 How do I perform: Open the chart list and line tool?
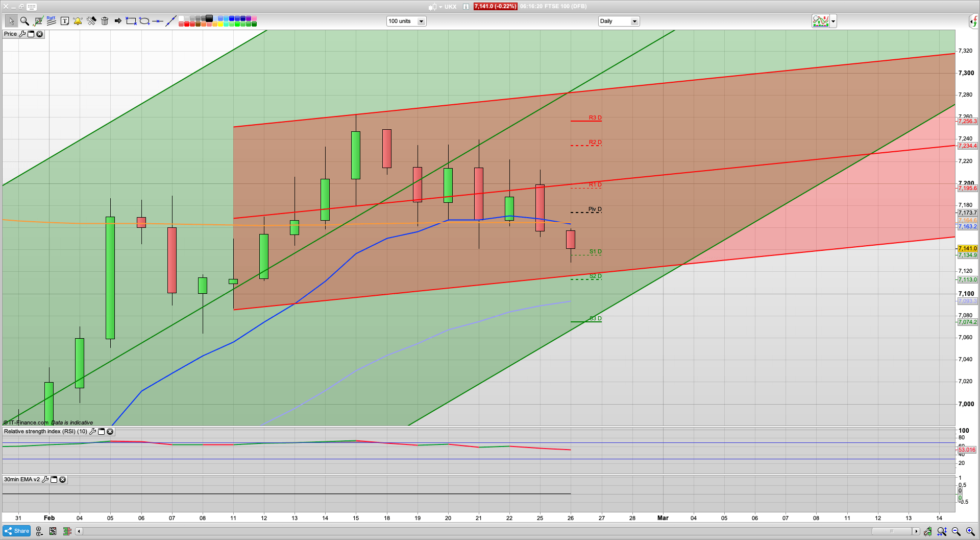pos(38,21)
